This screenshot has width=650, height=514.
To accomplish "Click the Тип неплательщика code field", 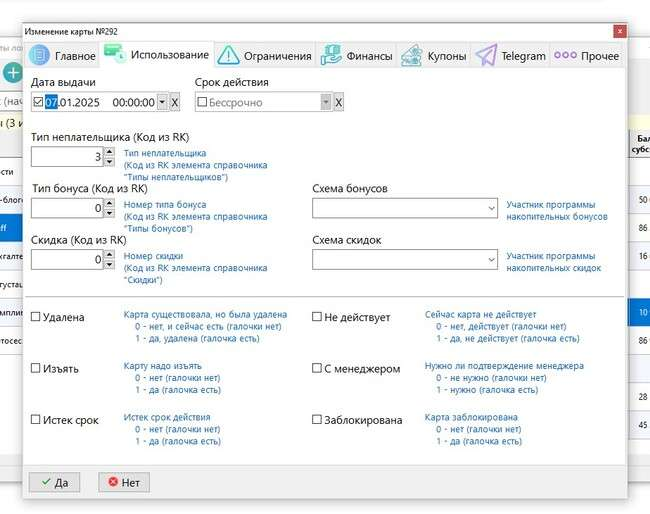I will (66, 156).
